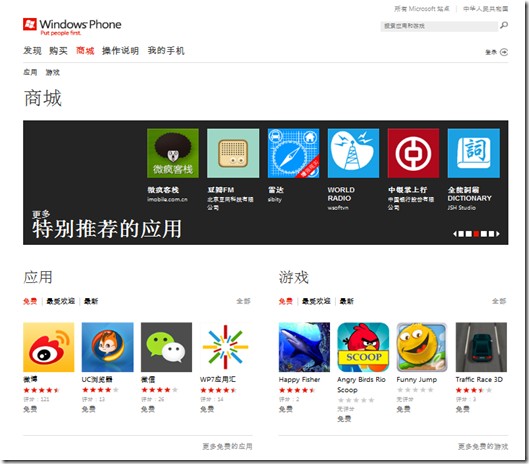Switch to the 游戏 sub-navigation tab
Image resolution: width=529 pixels, height=464 pixels.
[x=53, y=72]
